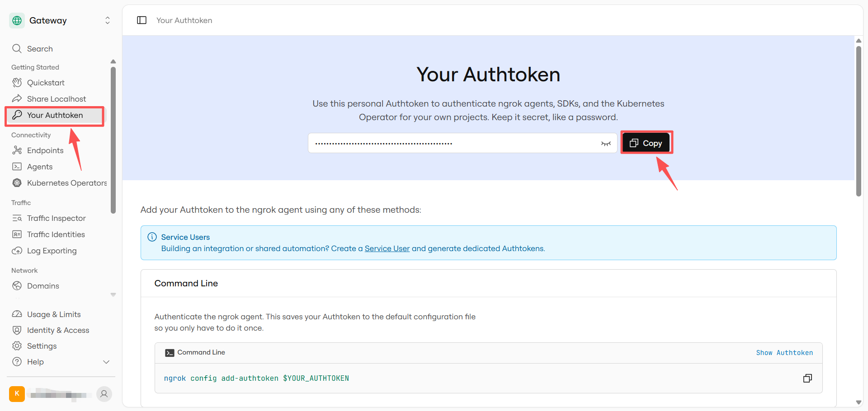This screenshot has width=868, height=411.
Task: Click main page scrollbar up arrow
Action: [859, 41]
